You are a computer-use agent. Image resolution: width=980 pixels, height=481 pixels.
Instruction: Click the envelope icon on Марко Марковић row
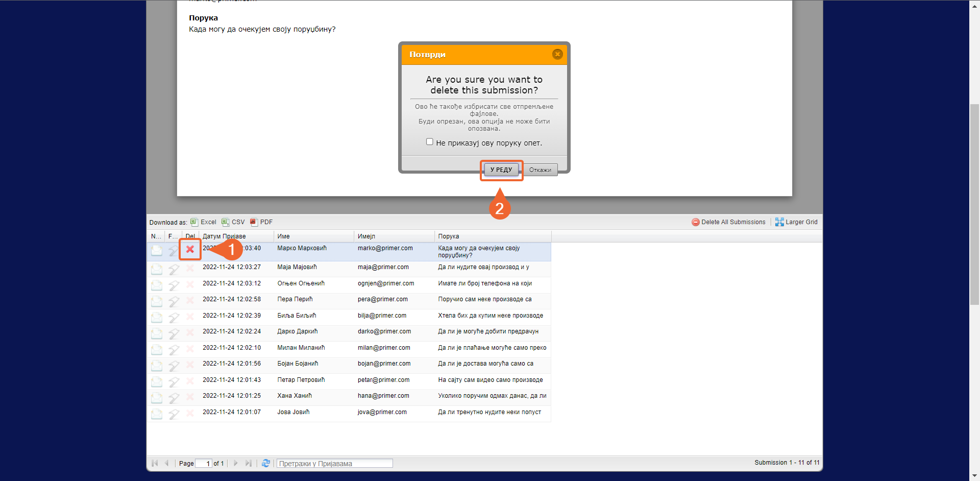(157, 250)
